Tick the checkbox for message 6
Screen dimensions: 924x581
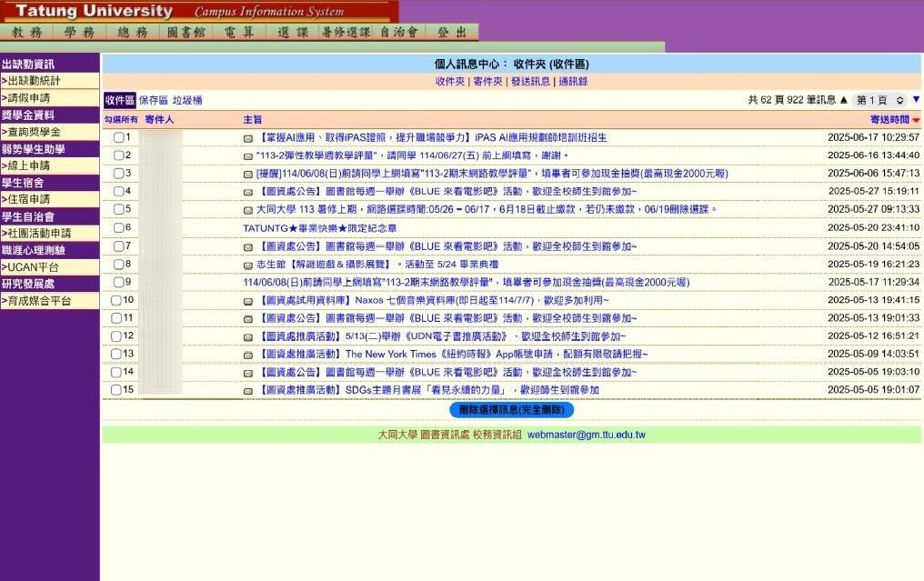pos(118,227)
